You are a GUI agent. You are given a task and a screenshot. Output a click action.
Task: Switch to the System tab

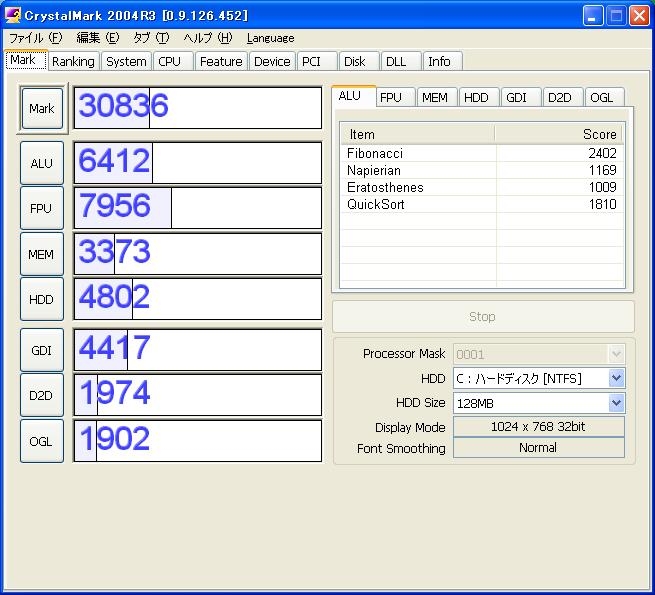click(126, 62)
